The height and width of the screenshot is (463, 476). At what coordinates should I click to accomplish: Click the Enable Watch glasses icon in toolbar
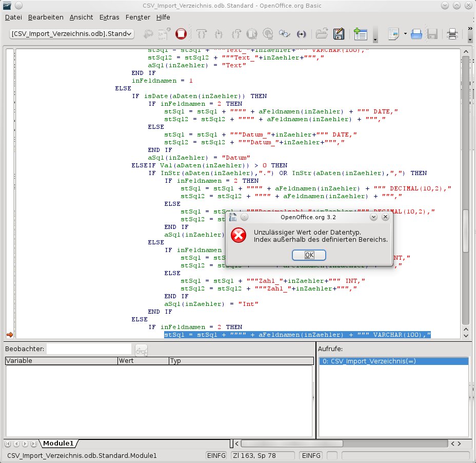[x=285, y=34]
